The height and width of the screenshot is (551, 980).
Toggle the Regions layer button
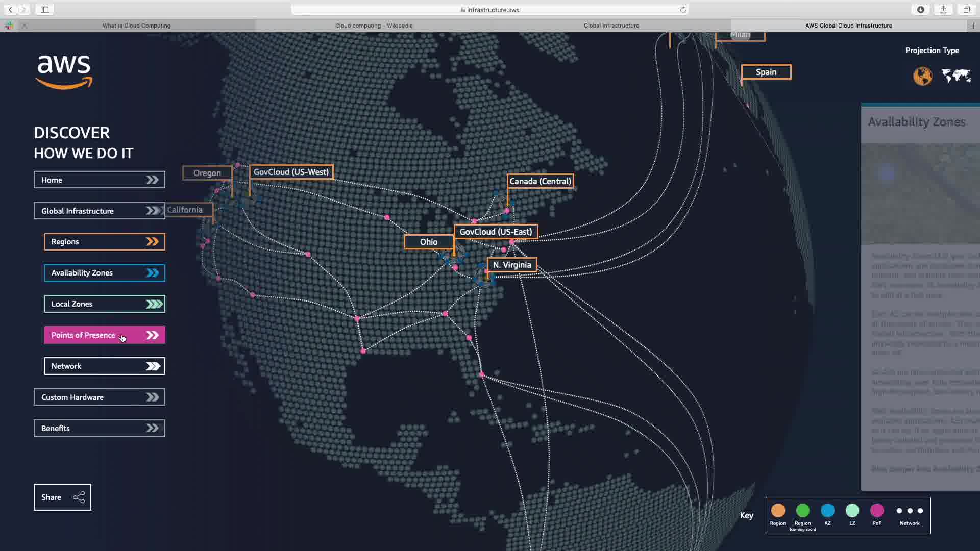[x=104, y=242]
